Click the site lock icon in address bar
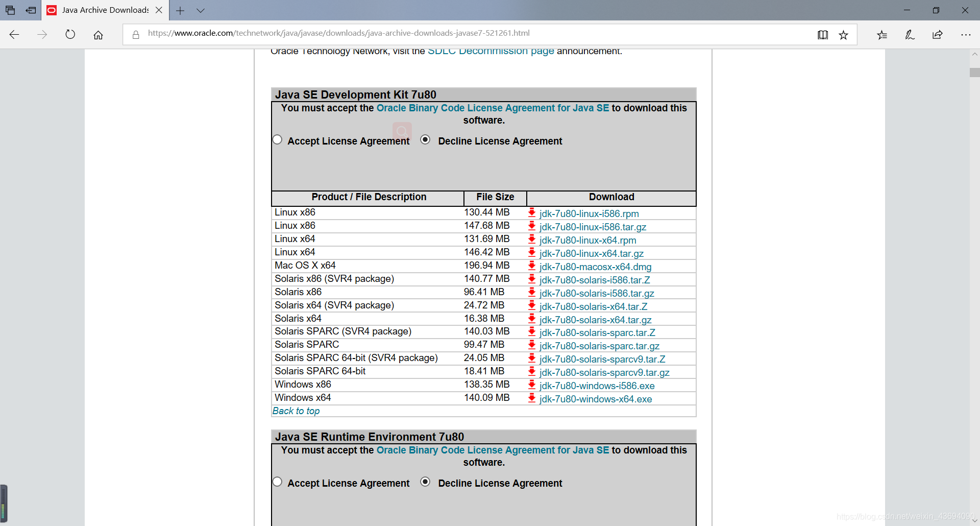Viewport: 980px width, 526px height. [136, 35]
